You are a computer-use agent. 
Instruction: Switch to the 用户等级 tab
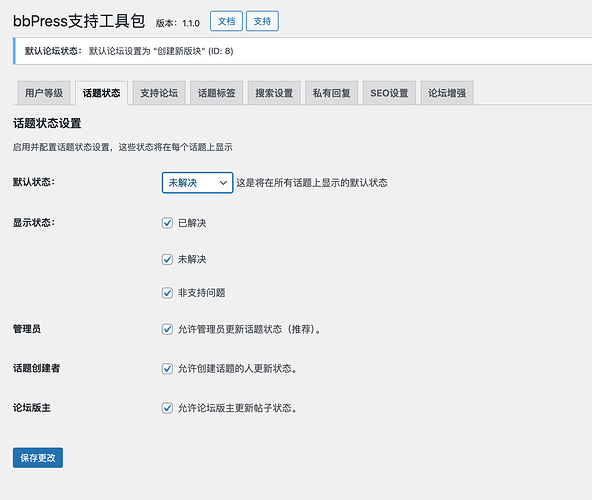[x=44, y=93]
